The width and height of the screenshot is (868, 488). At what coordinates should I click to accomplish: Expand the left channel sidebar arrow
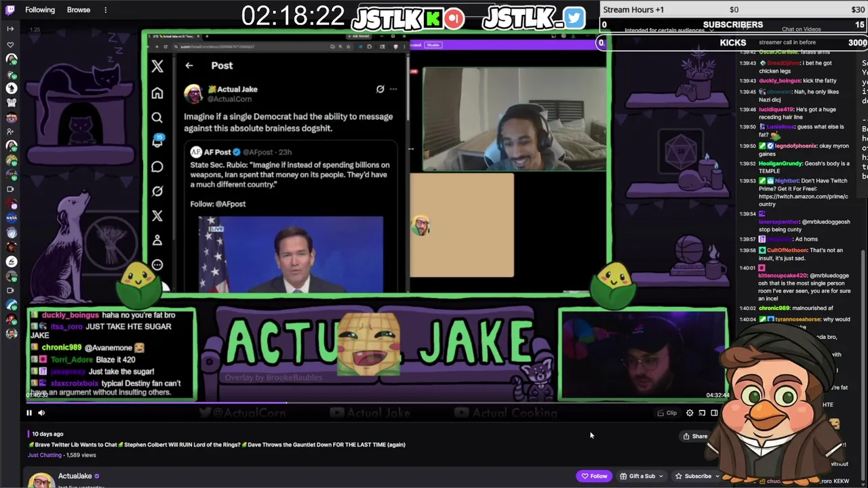point(10,28)
